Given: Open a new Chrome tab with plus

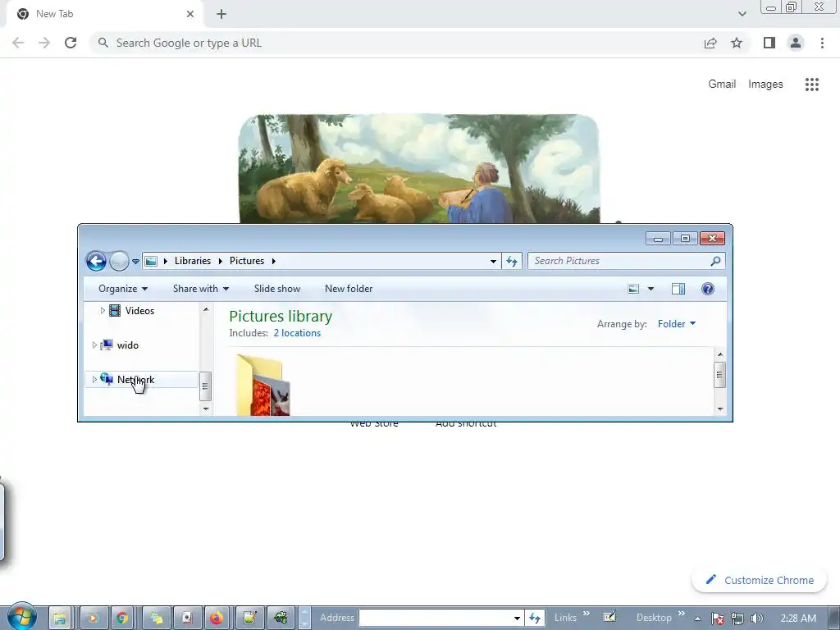Looking at the screenshot, I should coord(221,14).
